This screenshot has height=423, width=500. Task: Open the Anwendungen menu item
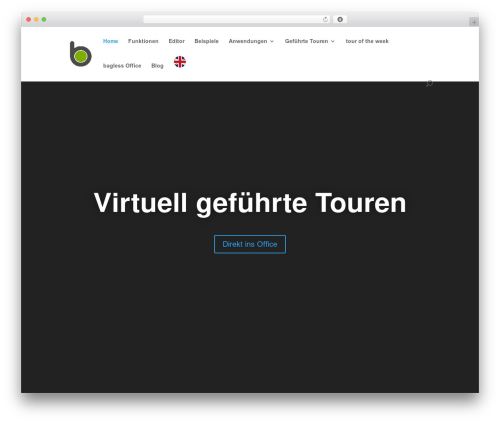pyautogui.click(x=248, y=41)
